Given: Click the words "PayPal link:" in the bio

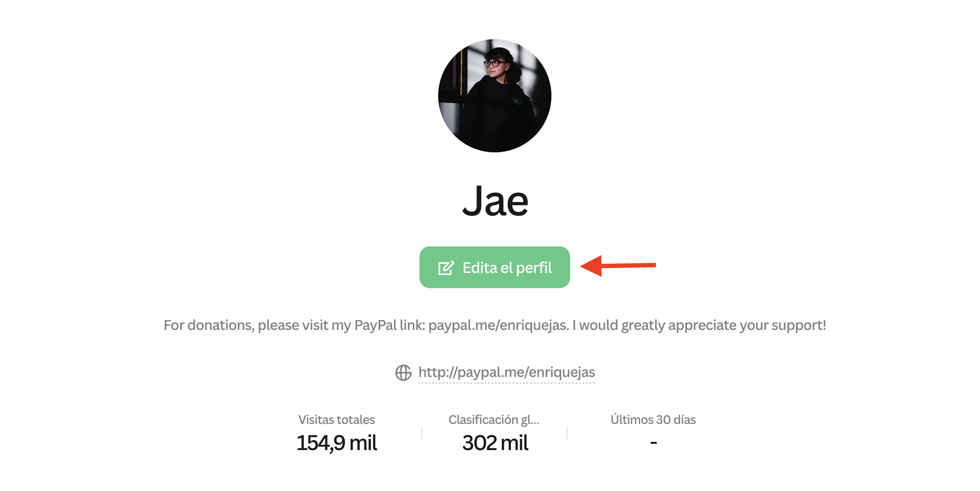Looking at the screenshot, I should 390,325.
